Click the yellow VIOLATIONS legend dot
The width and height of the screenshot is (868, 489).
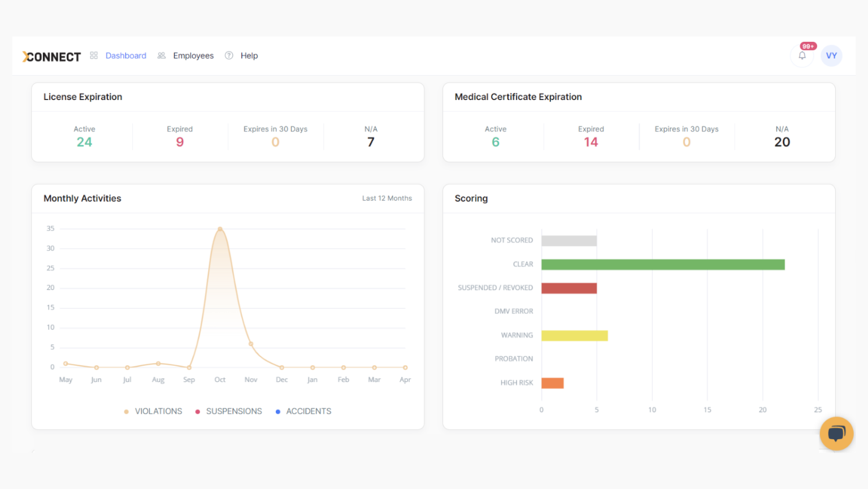pyautogui.click(x=125, y=411)
